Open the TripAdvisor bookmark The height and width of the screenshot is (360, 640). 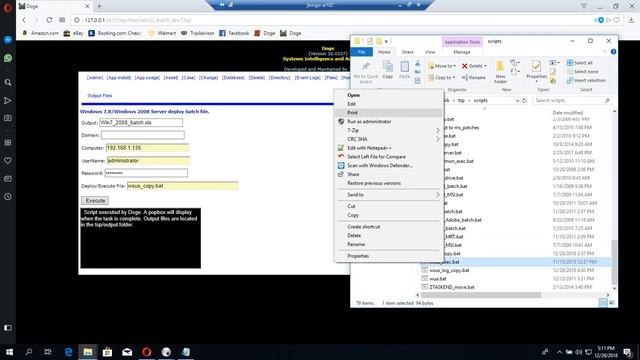tap(198, 33)
